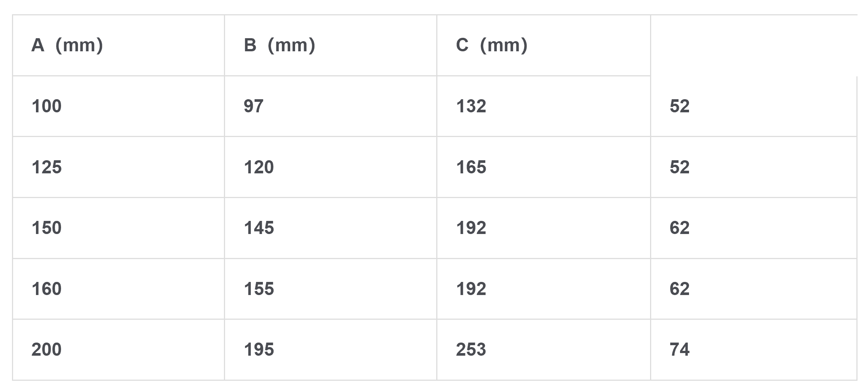Click cell with value 100
The height and width of the screenshot is (389, 868).
(118, 106)
